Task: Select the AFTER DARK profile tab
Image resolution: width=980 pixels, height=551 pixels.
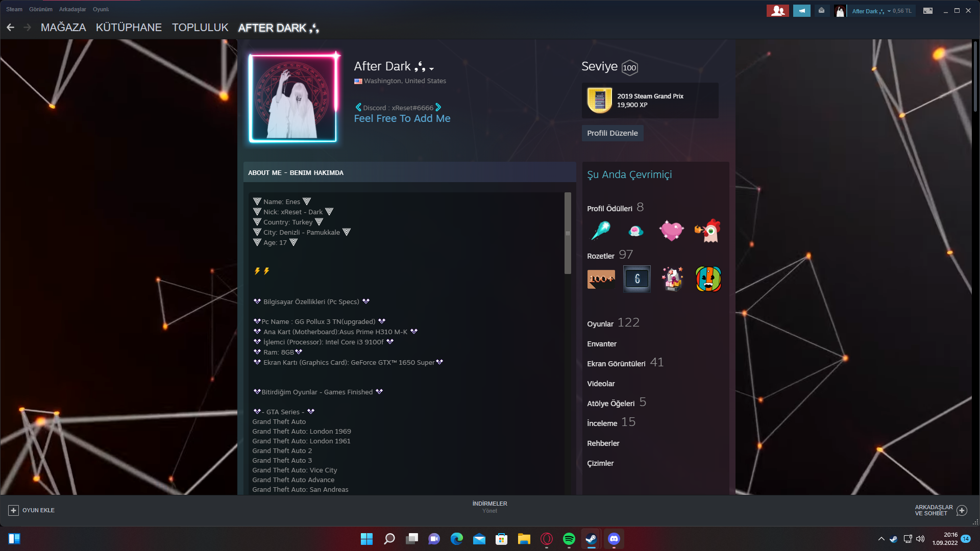Action: (279, 28)
